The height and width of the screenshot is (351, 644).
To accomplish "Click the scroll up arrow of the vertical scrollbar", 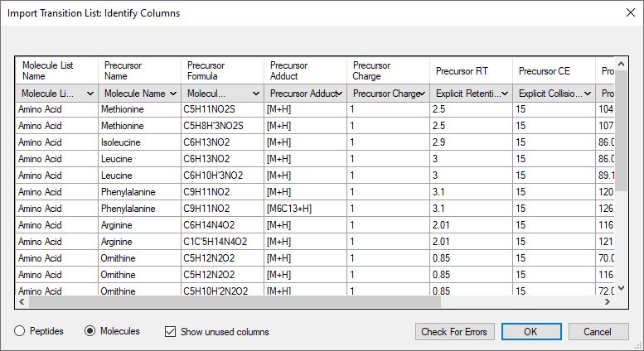I will coord(621,64).
